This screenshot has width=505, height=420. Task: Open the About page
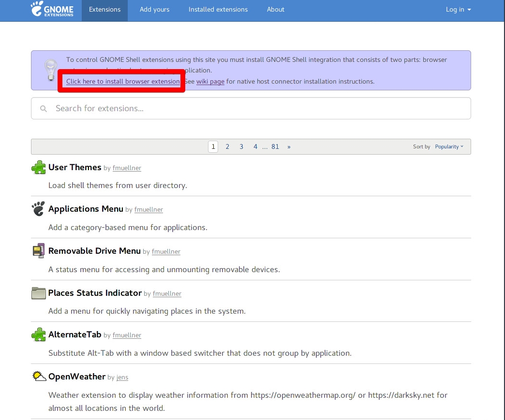pyautogui.click(x=275, y=10)
